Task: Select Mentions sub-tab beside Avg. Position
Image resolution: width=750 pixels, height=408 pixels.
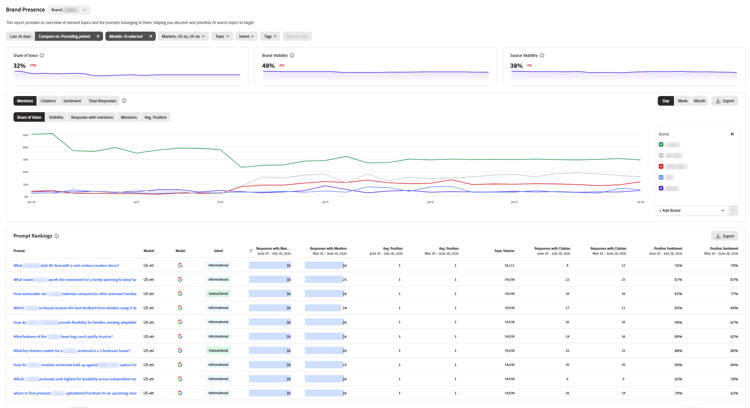Action: pos(129,117)
